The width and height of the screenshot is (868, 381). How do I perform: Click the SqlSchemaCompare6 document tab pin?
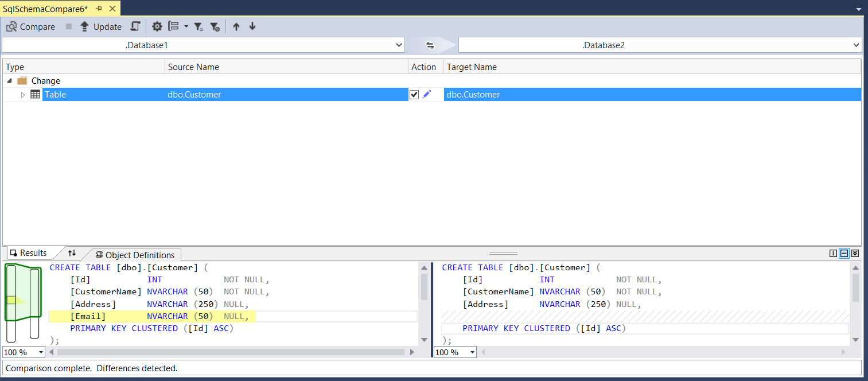coord(99,9)
